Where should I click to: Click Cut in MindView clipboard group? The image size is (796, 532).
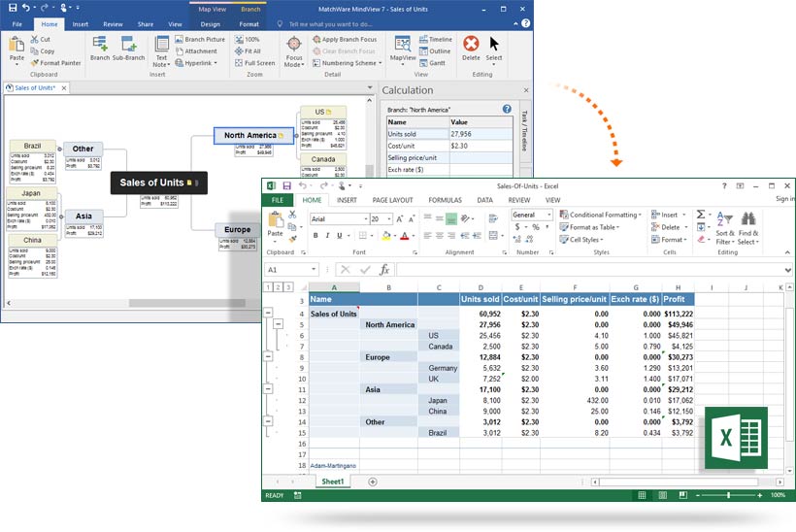pyautogui.click(x=40, y=39)
